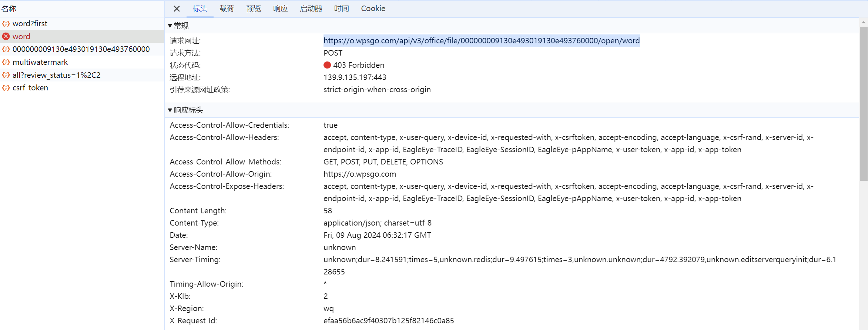Click the highlighted request URL
The height and width of the screenshot is (330, 868).
coord(482,41)
